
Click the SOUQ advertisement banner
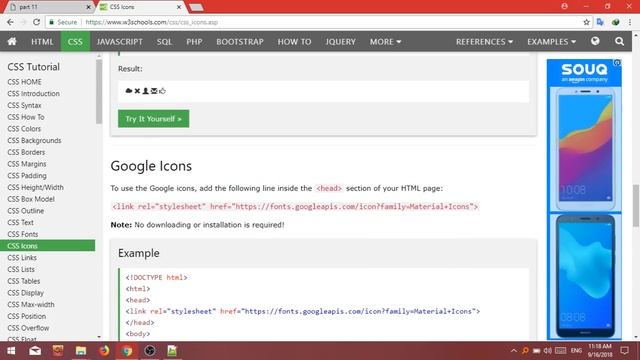[x=584, y=199]
